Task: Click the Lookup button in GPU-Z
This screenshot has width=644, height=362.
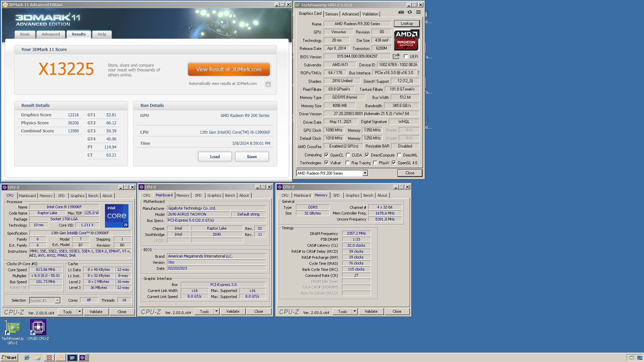Action: click(x=407, y=23)
